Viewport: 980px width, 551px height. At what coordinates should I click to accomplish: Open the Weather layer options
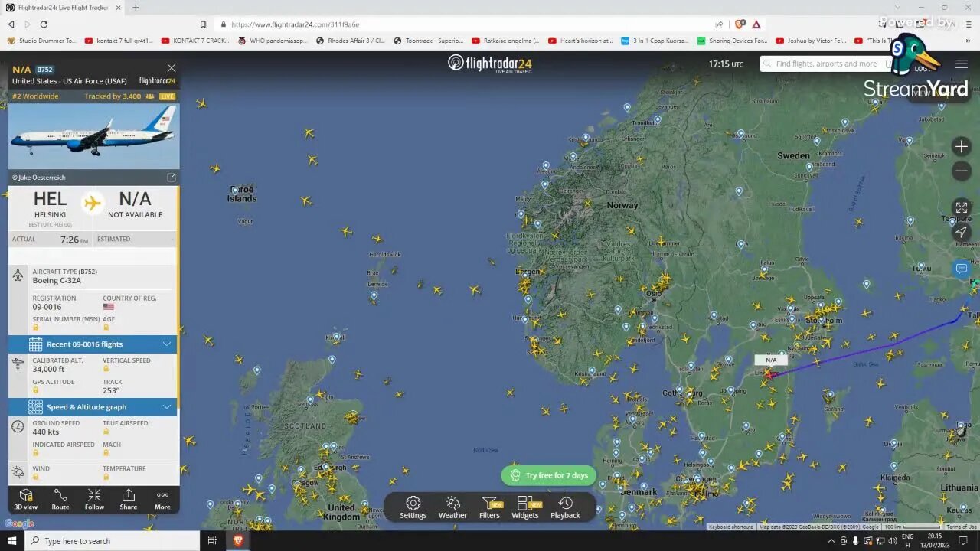tap(452, 507)
